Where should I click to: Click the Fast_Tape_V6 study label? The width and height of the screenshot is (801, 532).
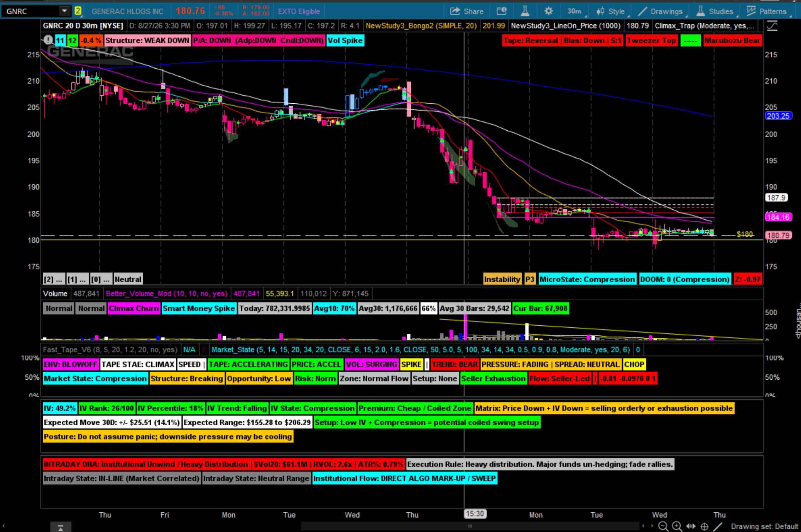pyautogui.click(x=110, y=350)
